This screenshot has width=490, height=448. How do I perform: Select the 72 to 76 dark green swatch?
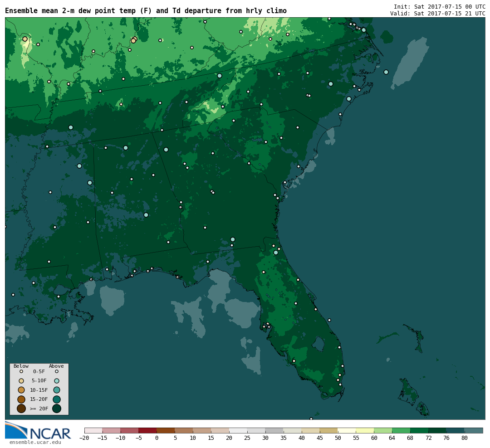[x=438, y=430]
